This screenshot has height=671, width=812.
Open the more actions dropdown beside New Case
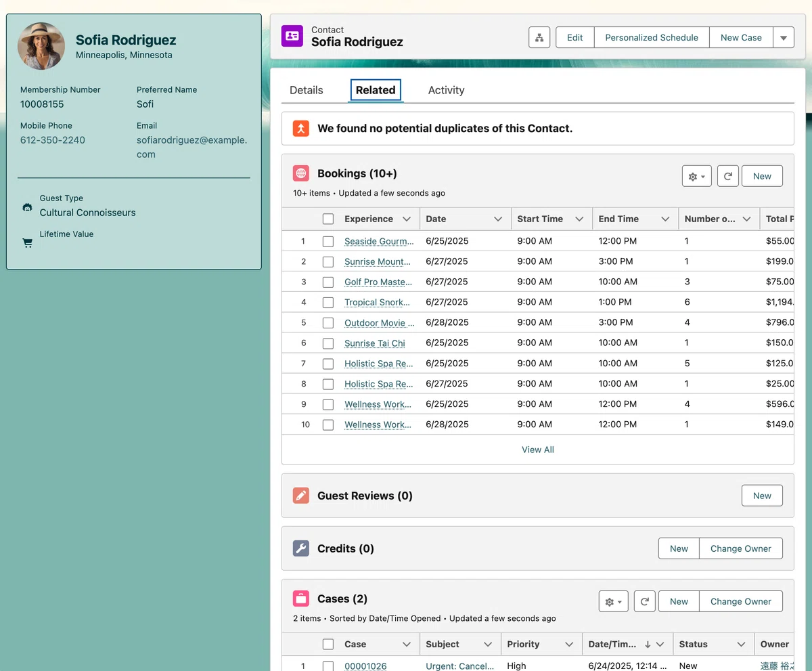click(x=784, y=38)
